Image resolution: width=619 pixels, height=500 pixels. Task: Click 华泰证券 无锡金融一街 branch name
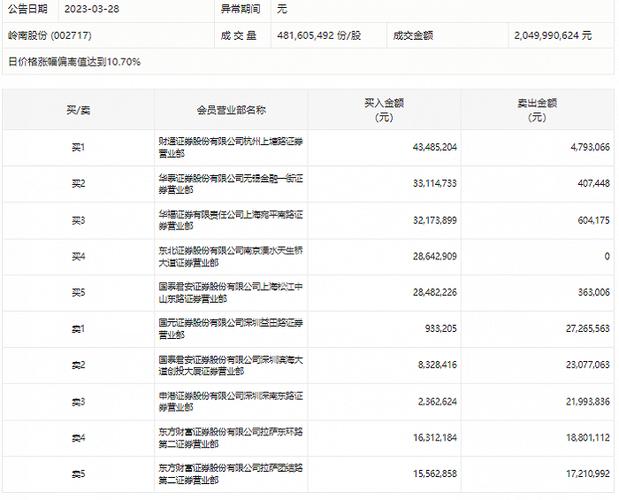[231, 184]
